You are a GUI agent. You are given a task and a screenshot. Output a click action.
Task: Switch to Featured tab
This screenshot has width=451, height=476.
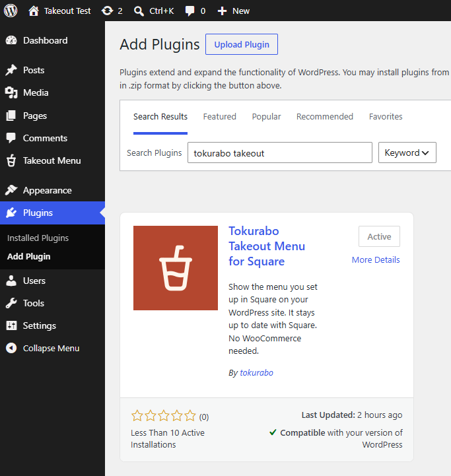[x=220, y=117]
